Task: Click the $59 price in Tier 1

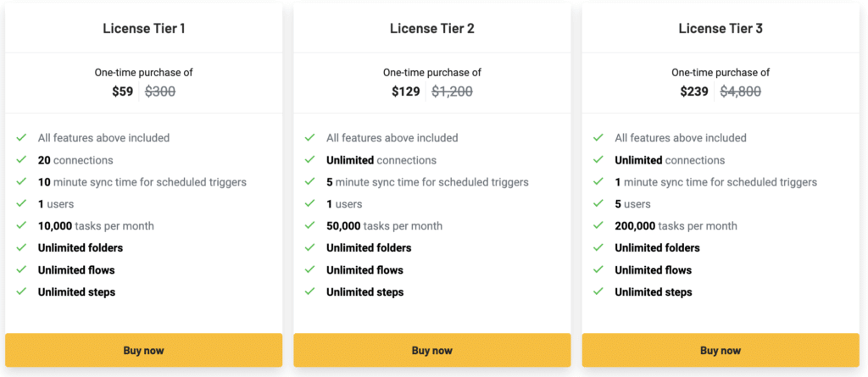Action: click(x=123, y=91)
